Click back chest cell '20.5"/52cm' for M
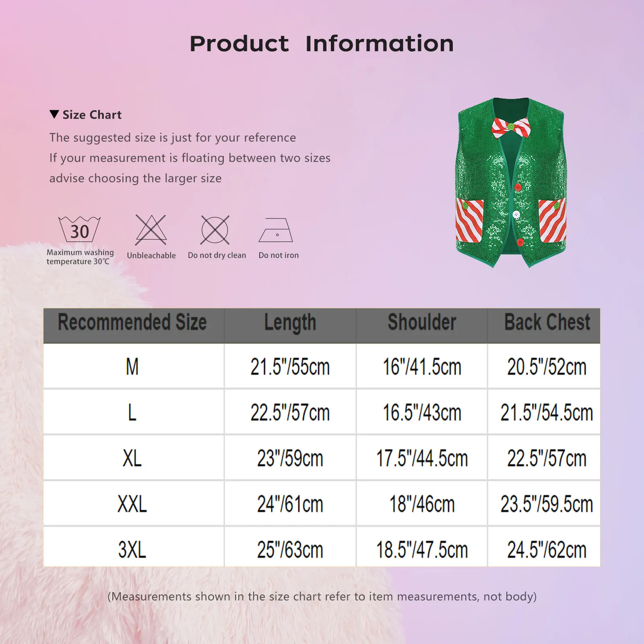This screenshot has width=644, height=644. (544, 366)
